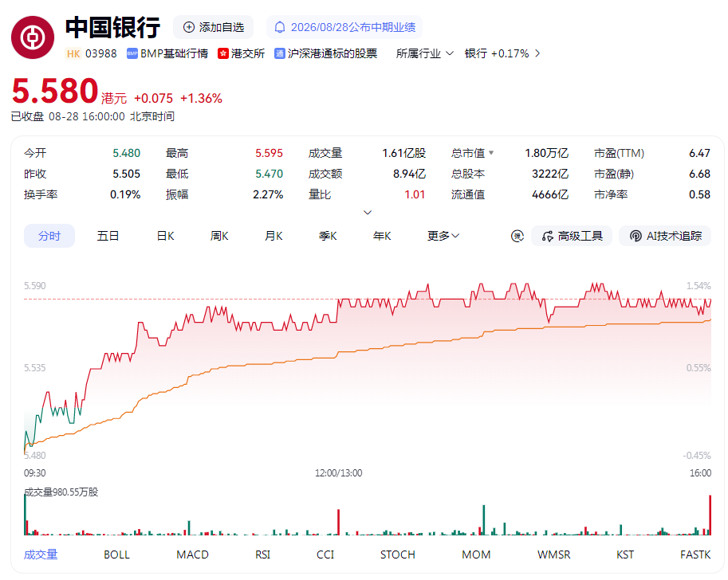The width and height of the screenshot is (728, 580).
Task: Open AI技术追踪 feature
Action: 665,236
